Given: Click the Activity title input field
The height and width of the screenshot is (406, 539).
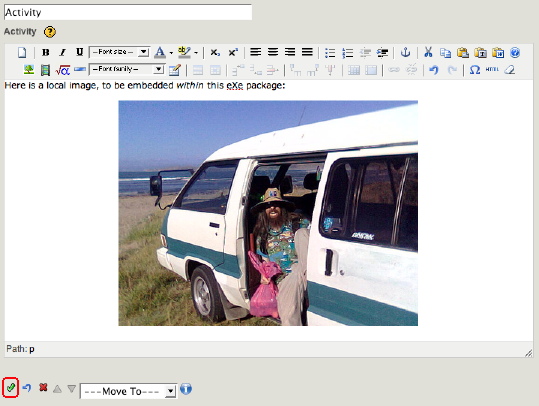Looking at the screenshot, I should coord(128,12).
